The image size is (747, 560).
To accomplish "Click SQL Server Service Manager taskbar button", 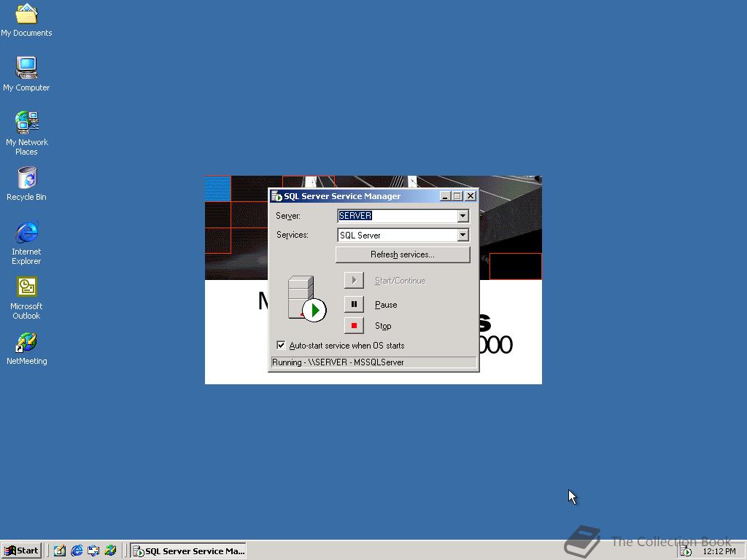I will coord(189,551).
